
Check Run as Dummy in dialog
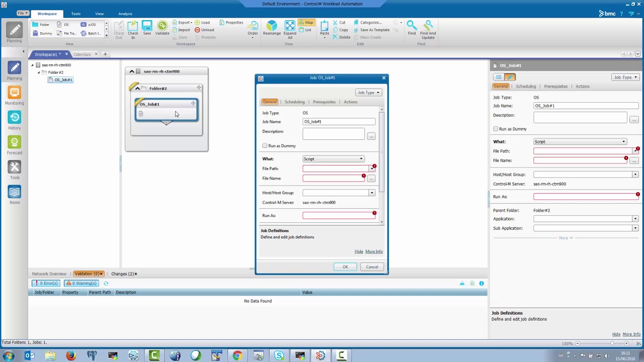(x=265, y=146)
